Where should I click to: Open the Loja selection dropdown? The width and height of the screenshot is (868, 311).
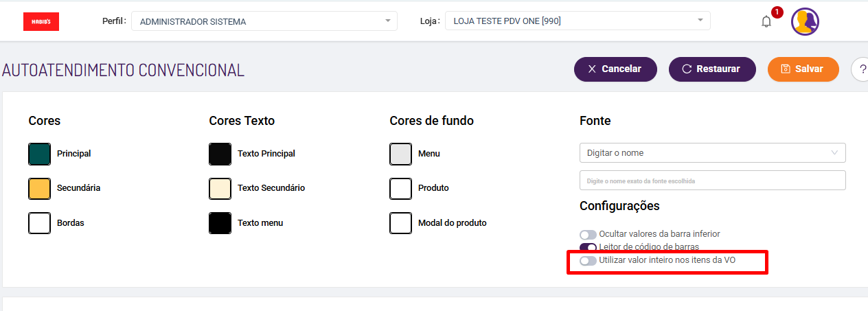(x=578, y=21)
